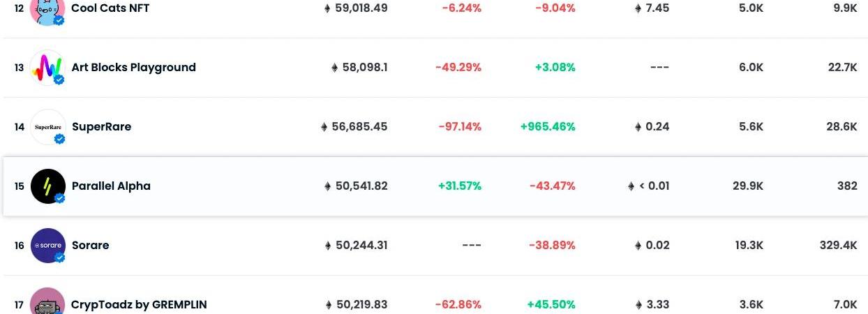The width and height of the screenshot is (868, 314).
Task: Select the Parallel Alpha lightning logo
Action: pyautogui.click(x=47, y=186)
